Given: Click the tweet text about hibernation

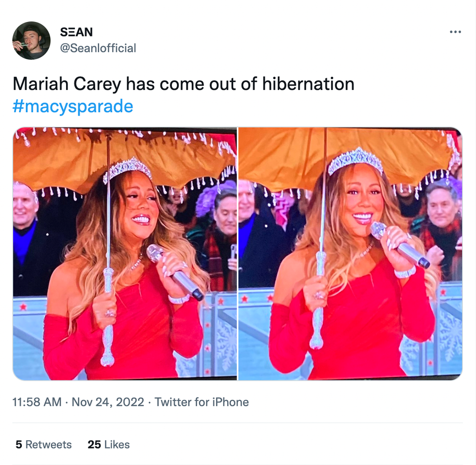Looking at the screenshot, I should 184,84.
